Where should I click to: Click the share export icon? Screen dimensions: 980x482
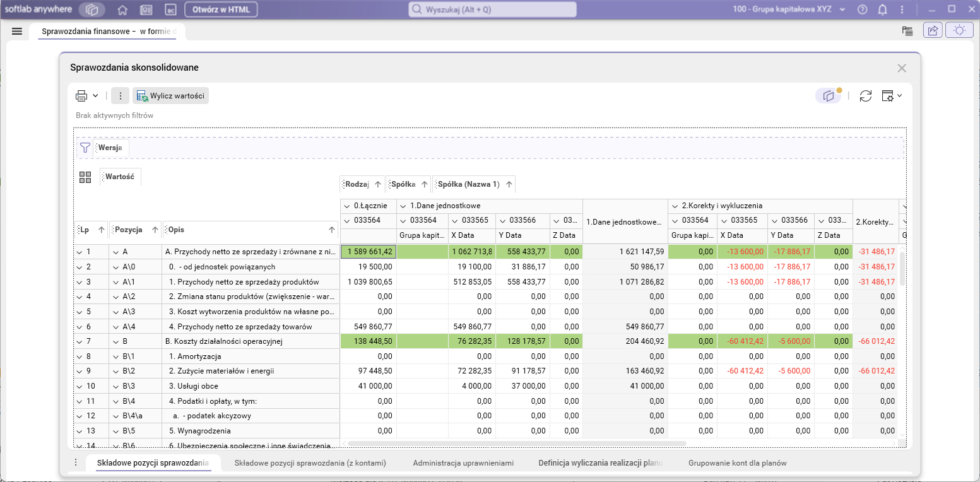coord(932,30)
